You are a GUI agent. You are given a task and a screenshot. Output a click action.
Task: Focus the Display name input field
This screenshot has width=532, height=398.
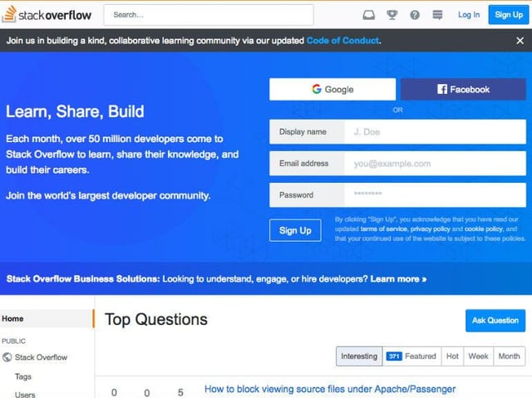436,132
